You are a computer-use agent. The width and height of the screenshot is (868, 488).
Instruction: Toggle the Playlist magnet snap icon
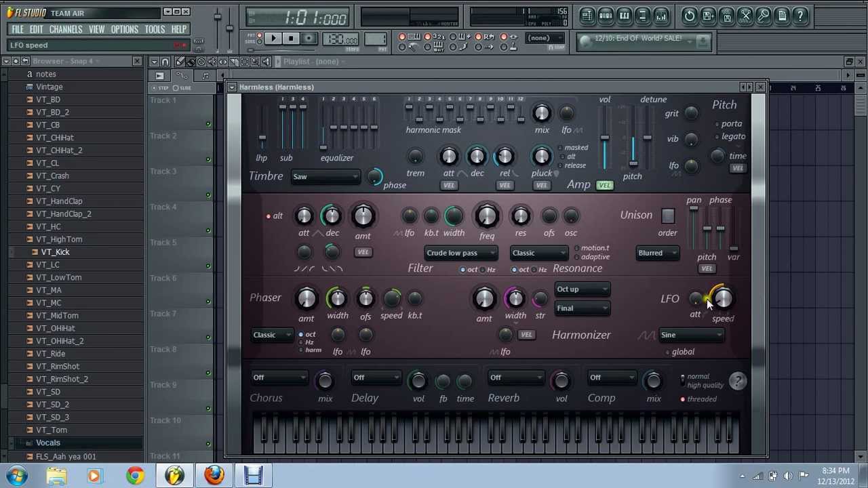coord(165,62)
